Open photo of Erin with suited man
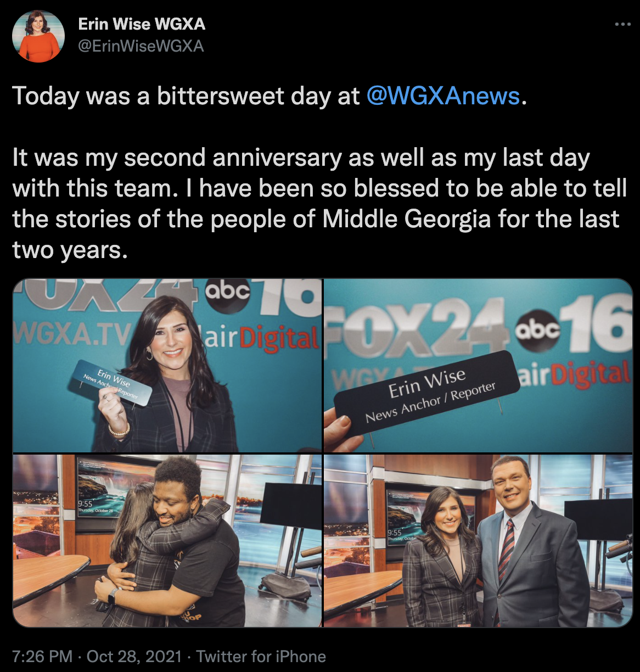Image resolution: width=640 pixels, height=672 pixels. coord(478,541)
